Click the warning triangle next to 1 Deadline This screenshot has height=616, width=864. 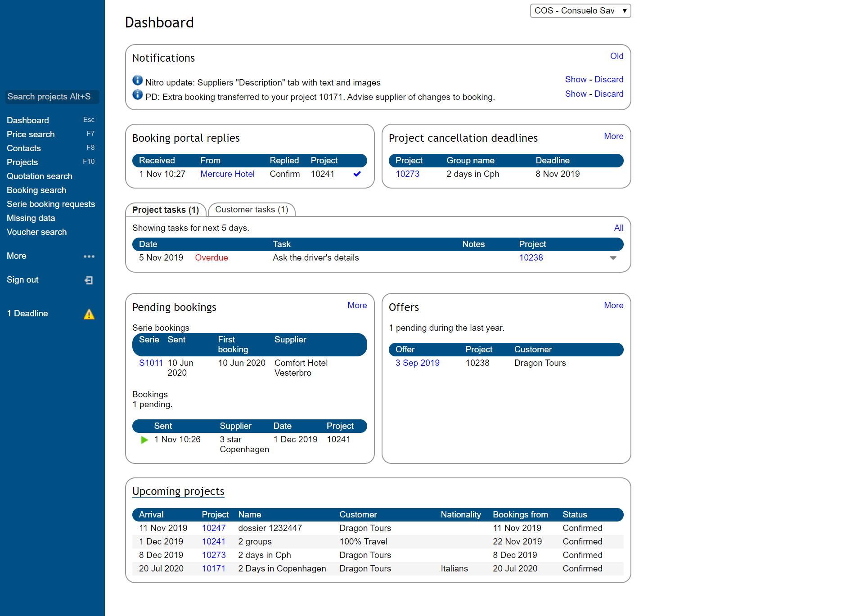(89, 314)
